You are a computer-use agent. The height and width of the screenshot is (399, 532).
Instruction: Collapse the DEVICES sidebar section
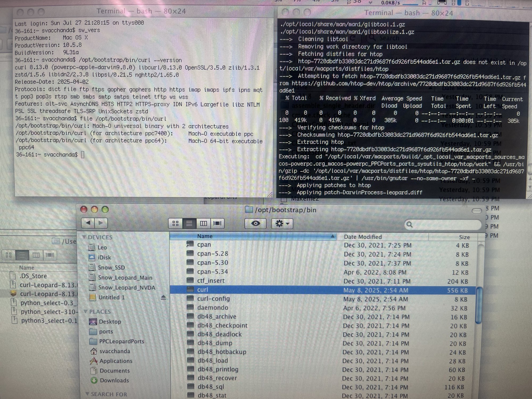(84, 237)
